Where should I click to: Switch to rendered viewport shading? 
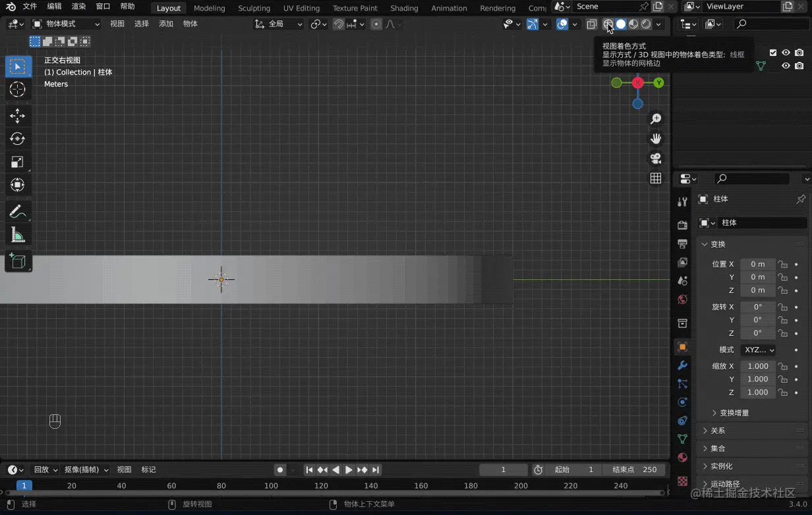pyautogui.click(x=646, y=24)
